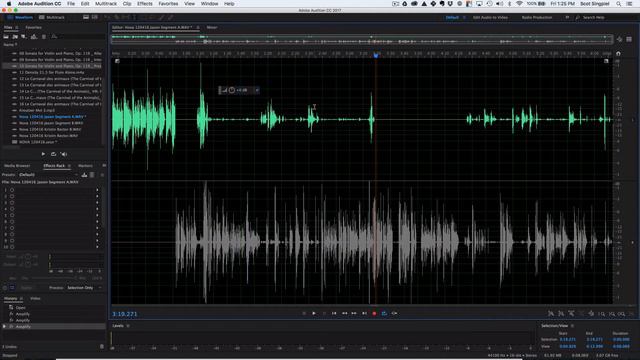Open effects slot 4 arrow menu
Viewport: 640px width, 360px height.
coord(97,209)
